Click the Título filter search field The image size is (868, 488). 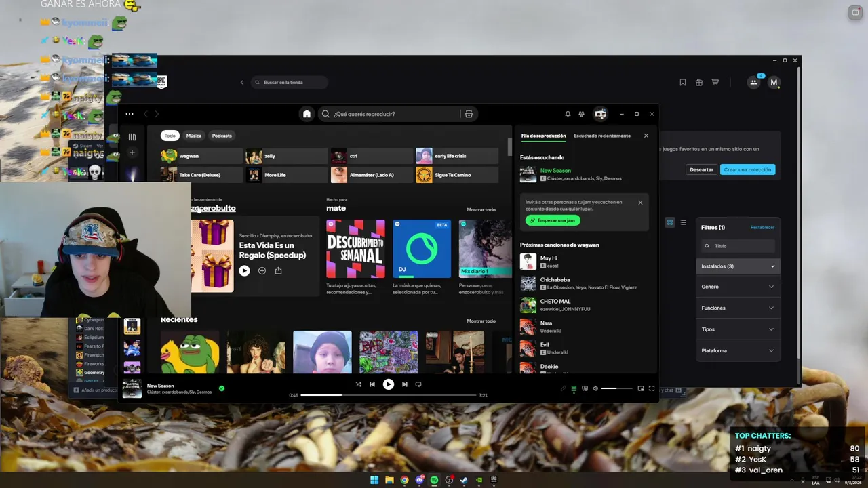738,246
